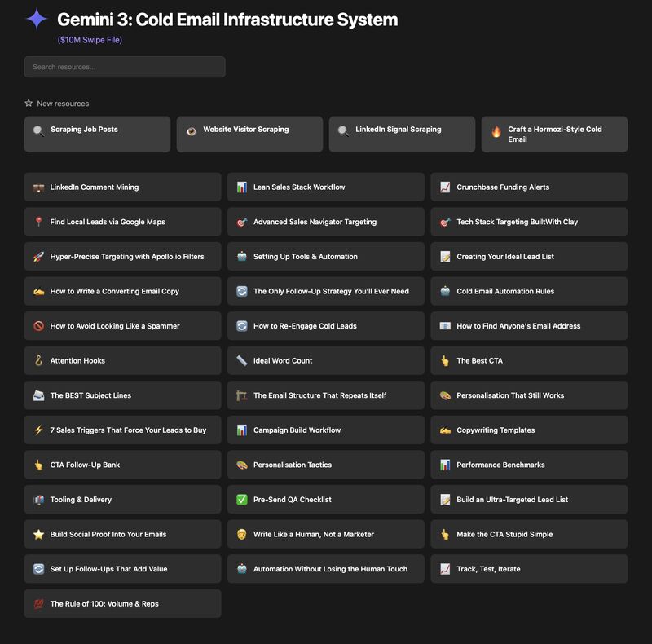This screenshot has height=644, width=652.
Task: Open the Cold Email Automation Rules text
Action: [505, 291]
